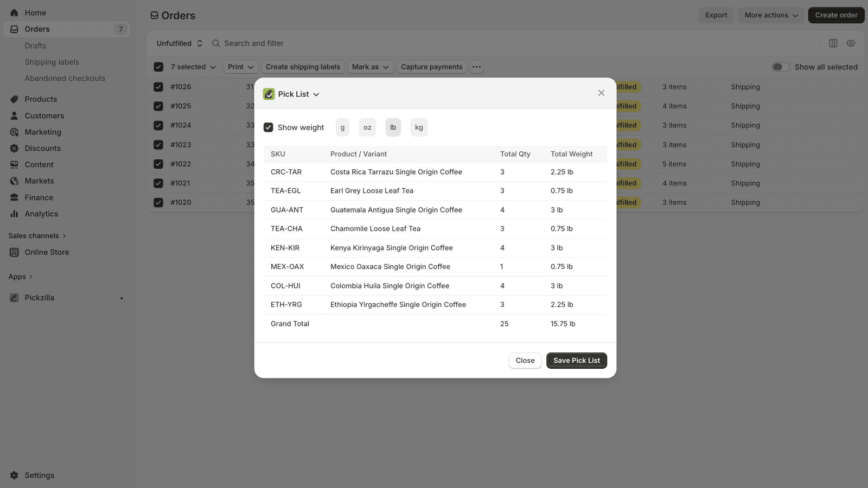This screenshot has height=488, width=868.
Task: Click the Content icon in sidebar
Action: coord(14,164)
